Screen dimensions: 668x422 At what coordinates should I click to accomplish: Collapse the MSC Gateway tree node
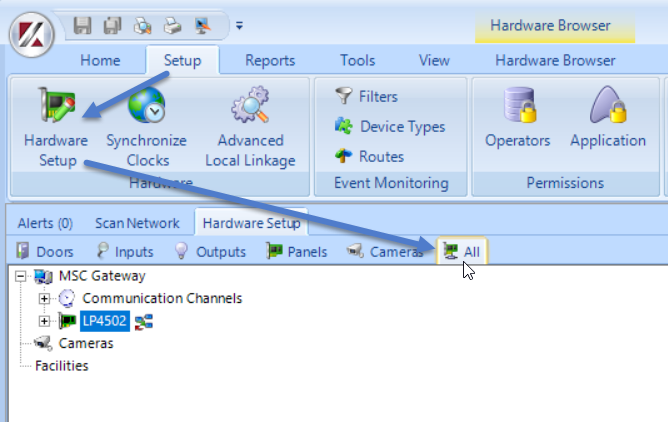[x=20, y=276]
